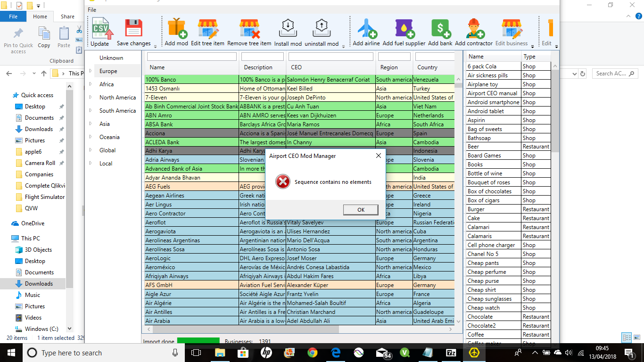Image resolution: width=644 pixels, height=362 pixels.
Task: Open Explorer's blue File tab
Action: 13,16
